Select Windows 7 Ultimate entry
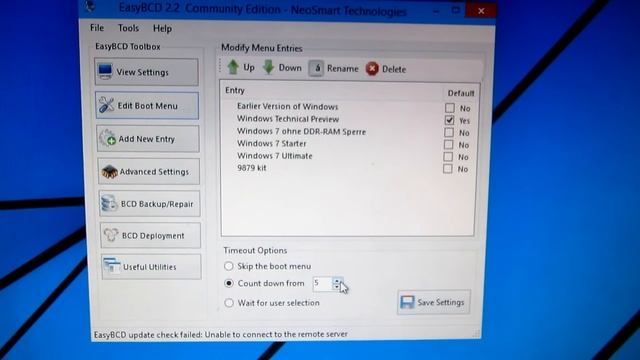This screenshot has height=360, width=640. [x=274, y=156]
